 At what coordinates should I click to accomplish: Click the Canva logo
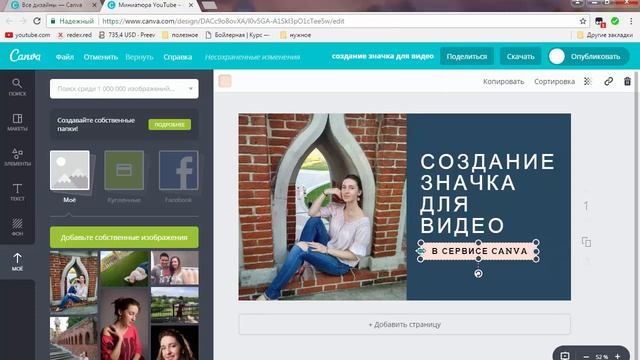point(25,56)
